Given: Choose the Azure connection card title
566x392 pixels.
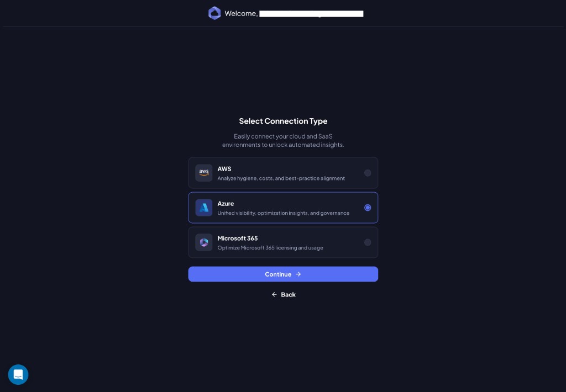Looking at the screenshot, I should click(226, 203).
